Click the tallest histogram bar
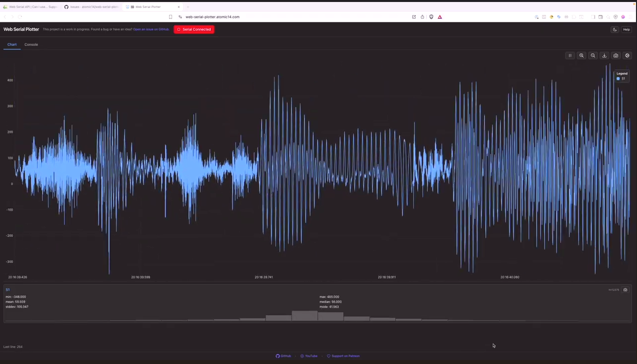The image size is (637, 364). (304, 316)
